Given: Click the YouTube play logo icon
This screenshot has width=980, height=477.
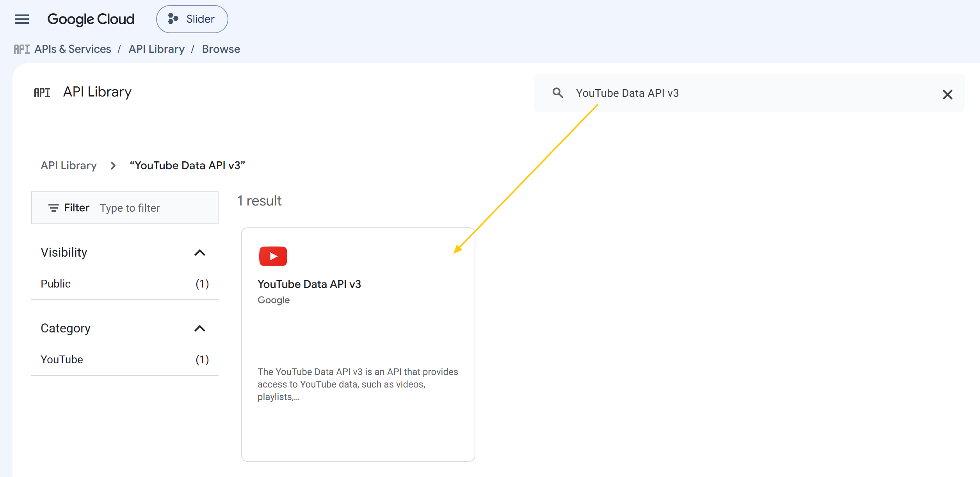Looking at the screenshot, I should coord(273,256).
